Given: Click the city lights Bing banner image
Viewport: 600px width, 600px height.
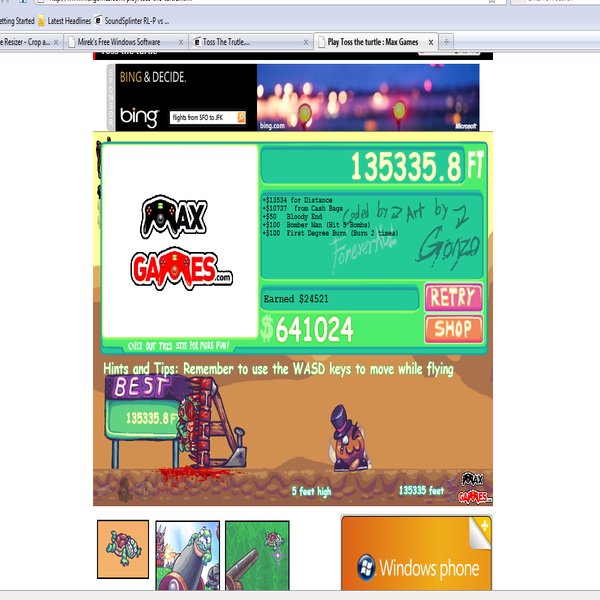Looking at the screenshot, I should (368, 97).
